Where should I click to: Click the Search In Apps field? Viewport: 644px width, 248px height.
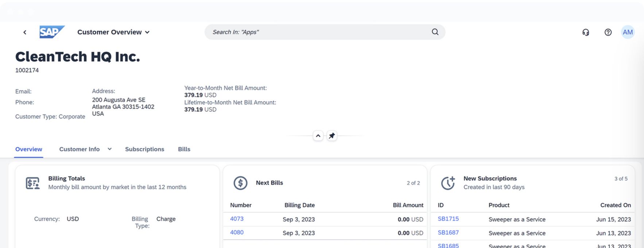click(x=317, y=32)
